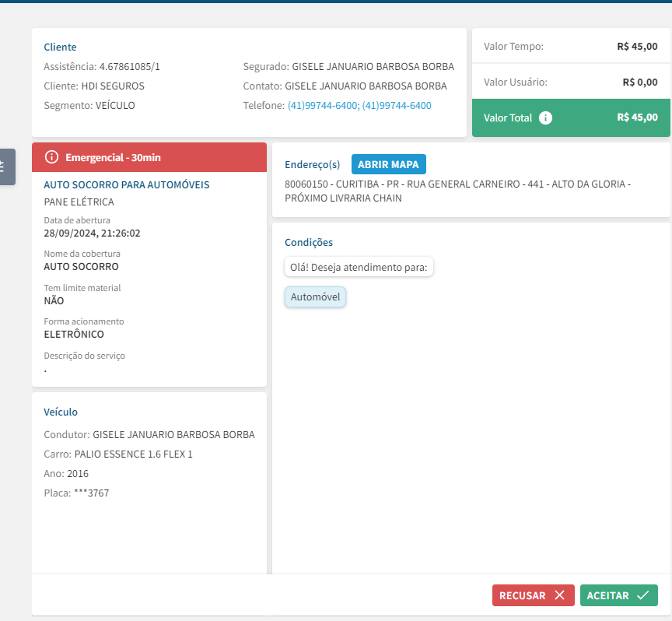
Task: Click the Condições section heading
Action: (309, 243)
